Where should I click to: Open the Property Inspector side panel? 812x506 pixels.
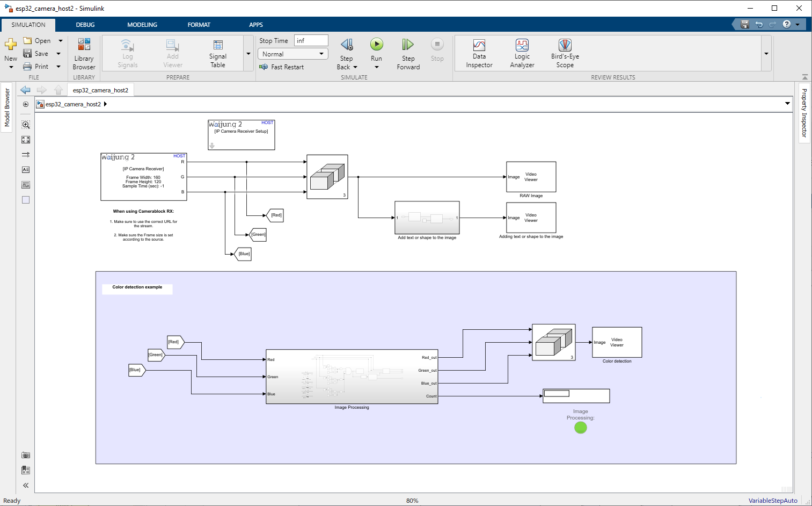tap(804, 113)
